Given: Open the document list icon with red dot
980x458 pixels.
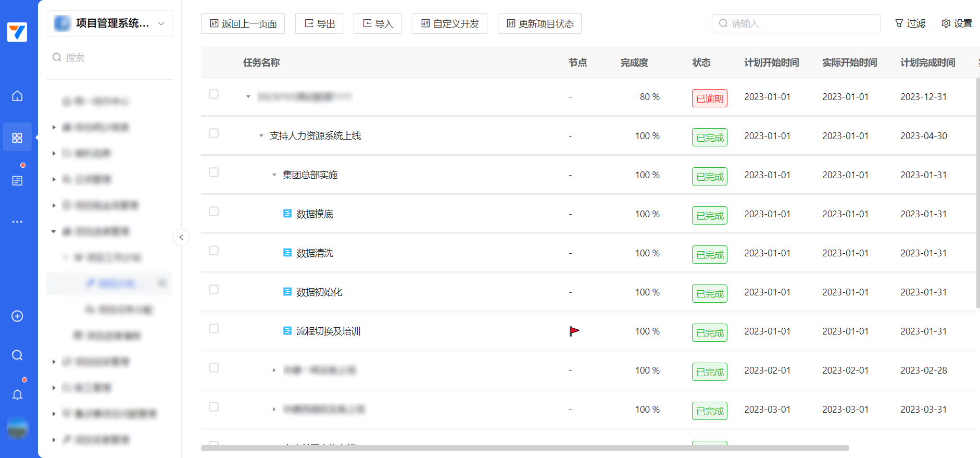Looking at the screenshot, I should point(17,180).
